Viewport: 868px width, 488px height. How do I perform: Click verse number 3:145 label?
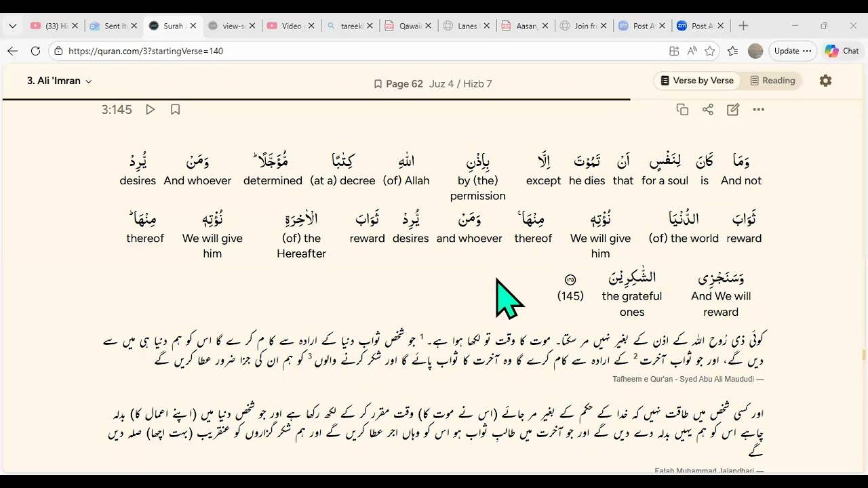(117, 109)
